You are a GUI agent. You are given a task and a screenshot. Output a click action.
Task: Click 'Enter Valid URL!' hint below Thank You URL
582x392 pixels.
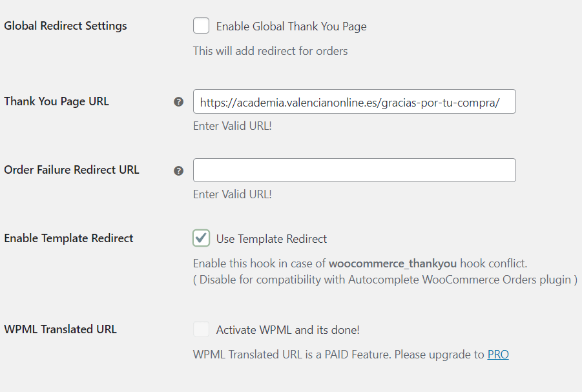pyautogui.click(x=233, y=126)
